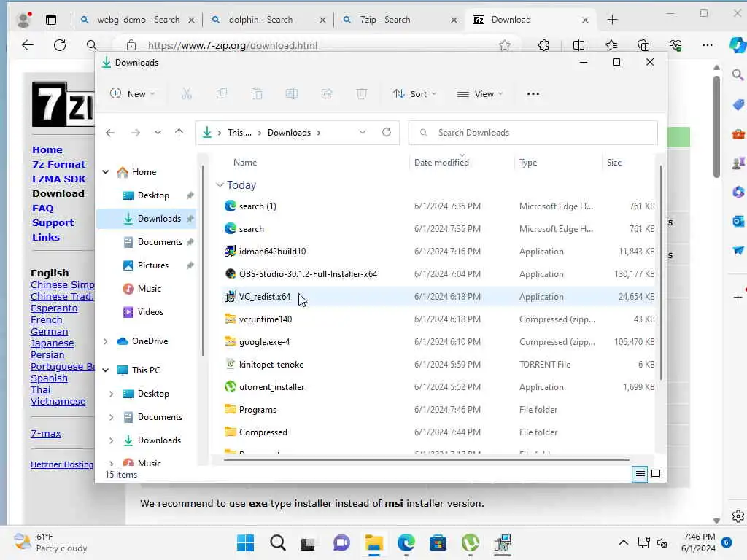The image size is (747, 560).
Task: Open the 7z Format link on webpage
Action: 58,164
